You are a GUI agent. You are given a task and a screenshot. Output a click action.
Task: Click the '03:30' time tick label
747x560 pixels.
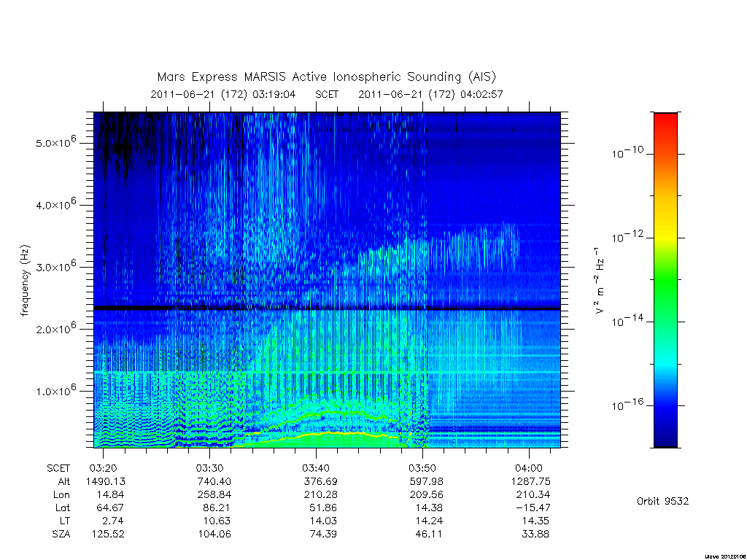(209, 469)
